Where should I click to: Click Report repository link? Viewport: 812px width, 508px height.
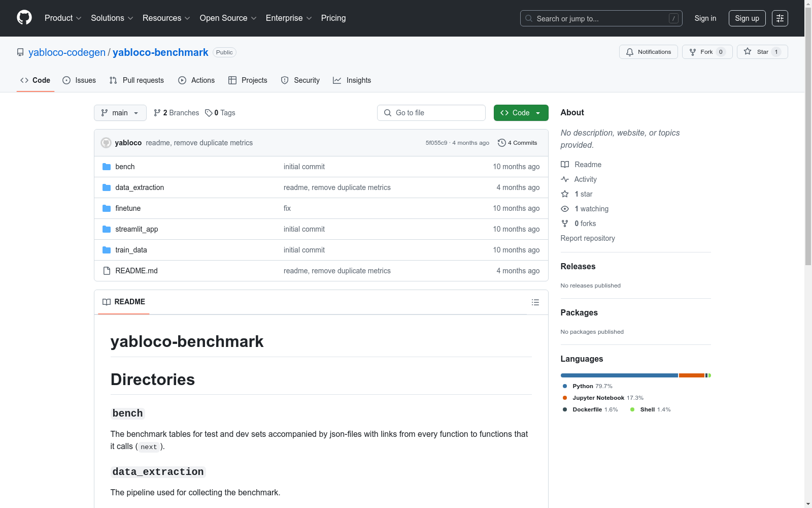pyautogui.click(x=588, y=238)
